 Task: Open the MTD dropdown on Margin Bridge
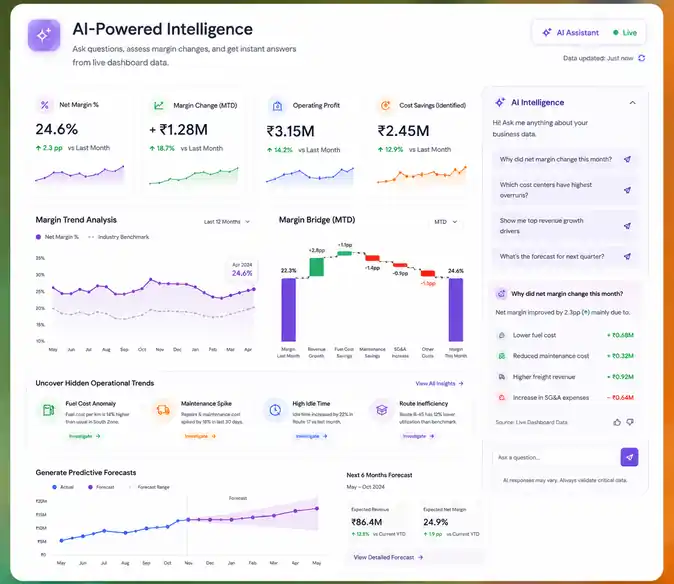pos(446,222)
